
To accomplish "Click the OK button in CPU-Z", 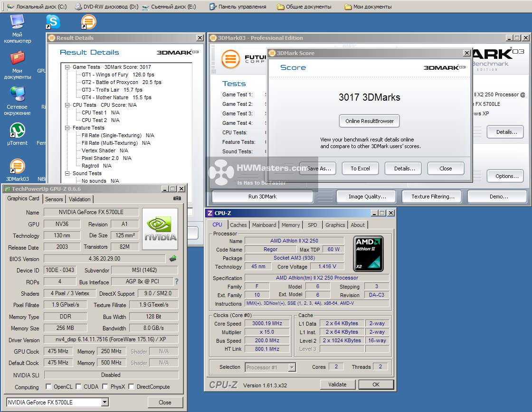I will pyautogui.click(x=376, y=384).
